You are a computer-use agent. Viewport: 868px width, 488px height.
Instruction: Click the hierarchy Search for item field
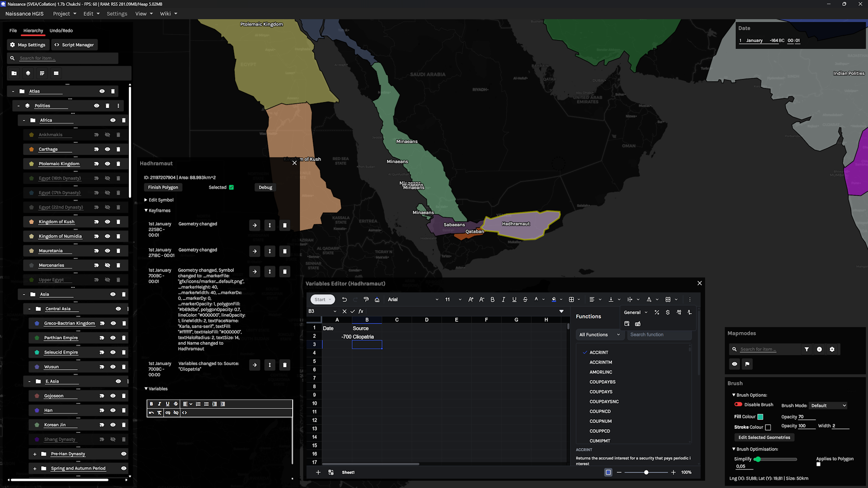tap(63, 58)
